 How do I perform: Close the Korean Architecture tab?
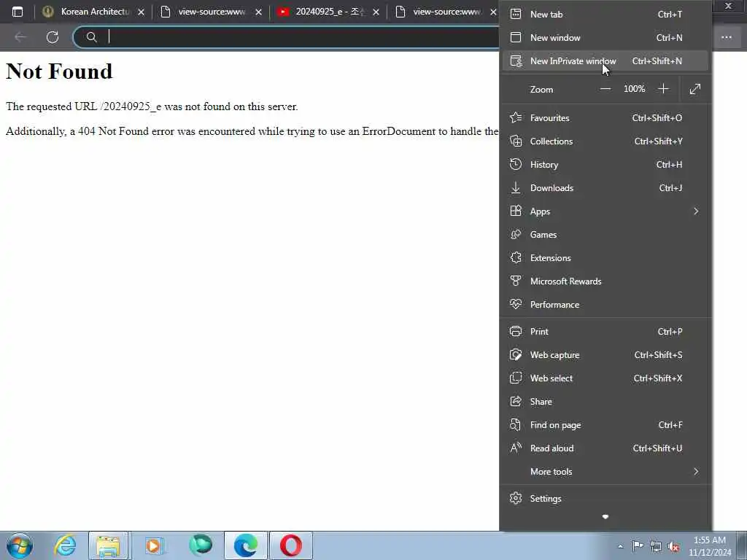coord(141,12)
